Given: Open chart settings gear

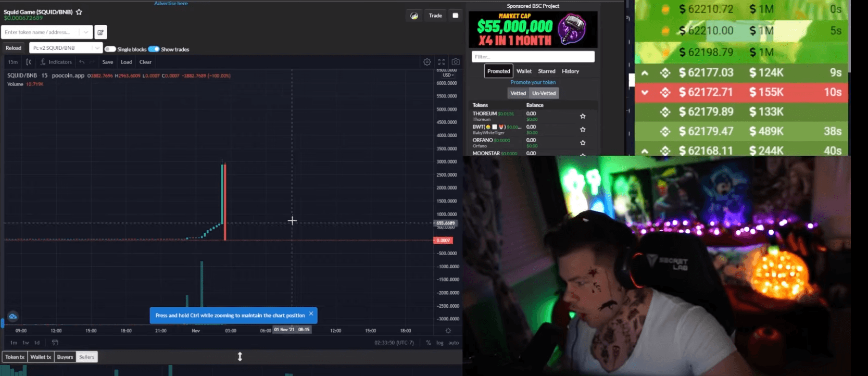Looking at the screenshot, I should (427, 62).
